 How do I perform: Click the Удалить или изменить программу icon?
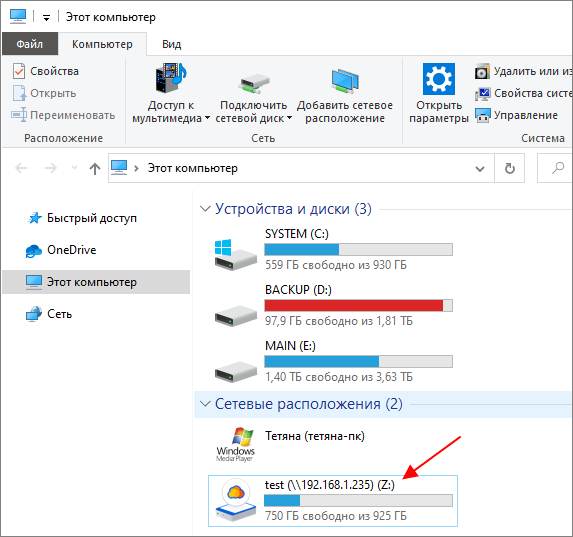point(482,71)
